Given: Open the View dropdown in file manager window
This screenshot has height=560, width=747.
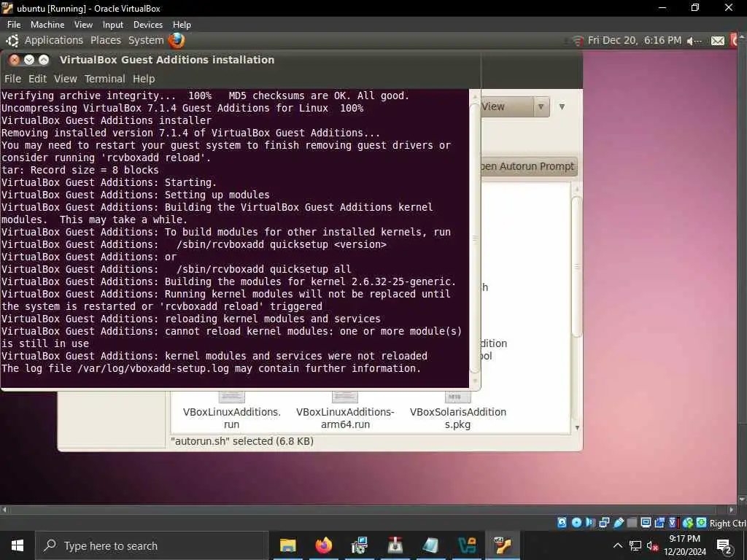Looking at the screenshot, I should pos(516,106).
